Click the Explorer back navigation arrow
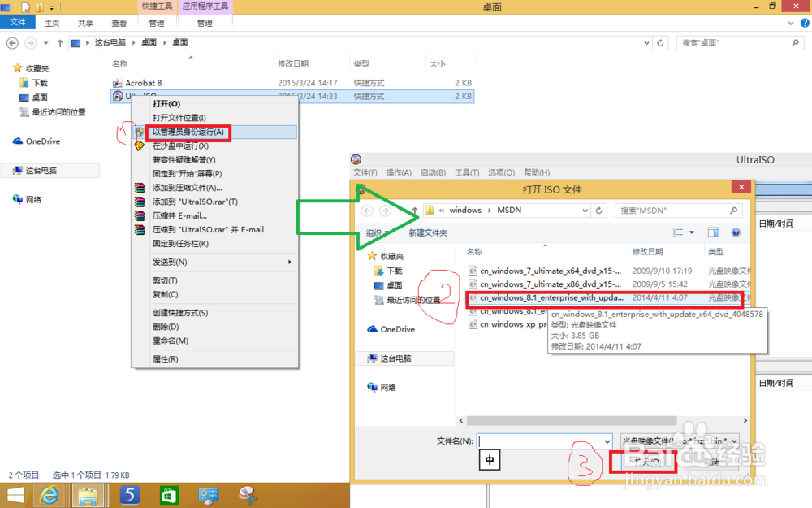This screenshot has width=812, height=508. tap(12, 43)
